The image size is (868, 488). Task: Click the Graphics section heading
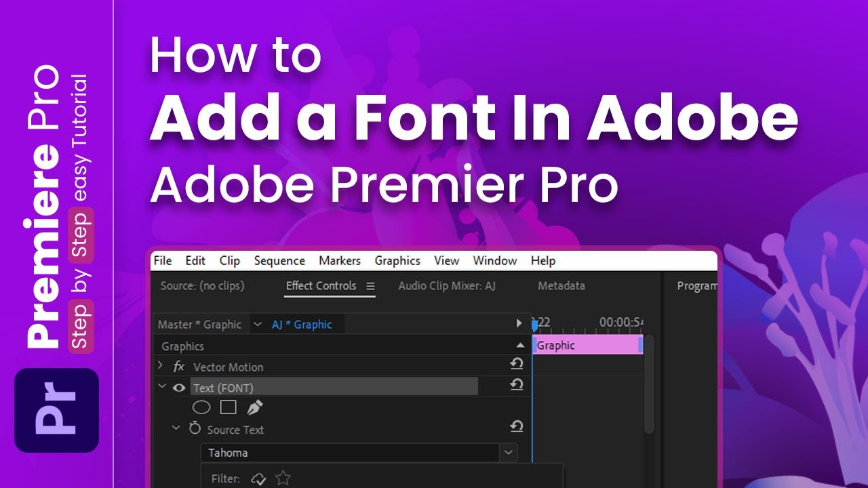(x=182, y=346)
